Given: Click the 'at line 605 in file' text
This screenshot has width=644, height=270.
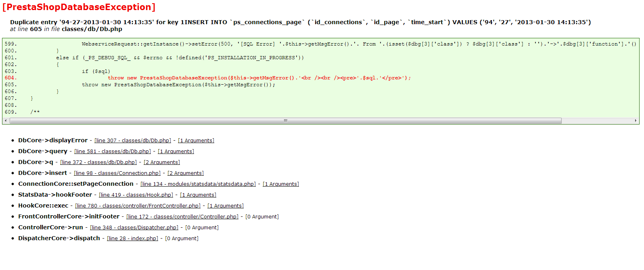Looking at the screenshot, I should pos(66,29).
